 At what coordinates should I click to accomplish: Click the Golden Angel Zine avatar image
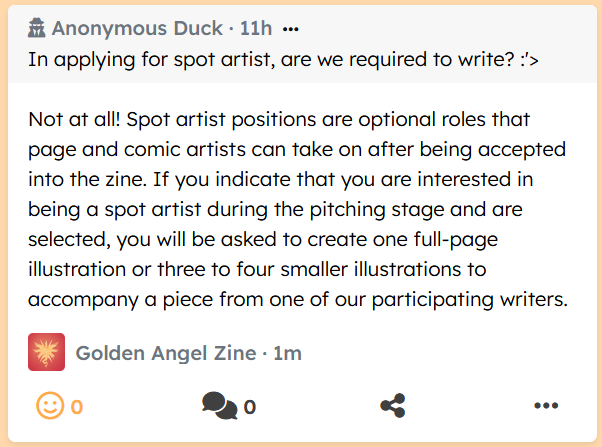click(46, 352)
